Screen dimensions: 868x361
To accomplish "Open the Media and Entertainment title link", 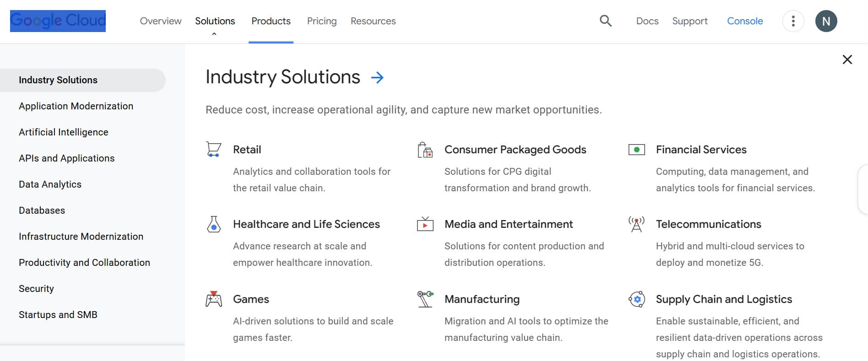I will coord(509,224).
